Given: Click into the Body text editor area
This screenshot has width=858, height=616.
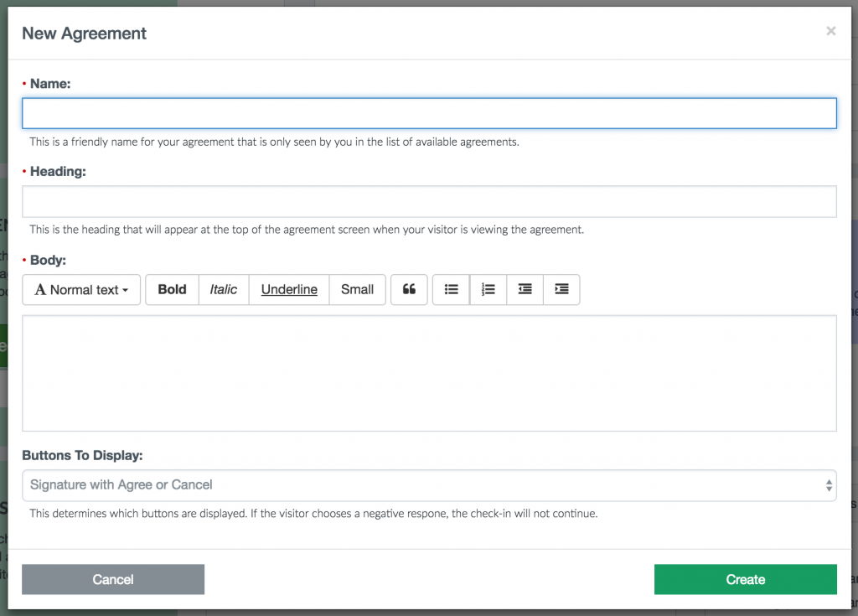Looking at the screenshot, I should [x=429, y=373].
